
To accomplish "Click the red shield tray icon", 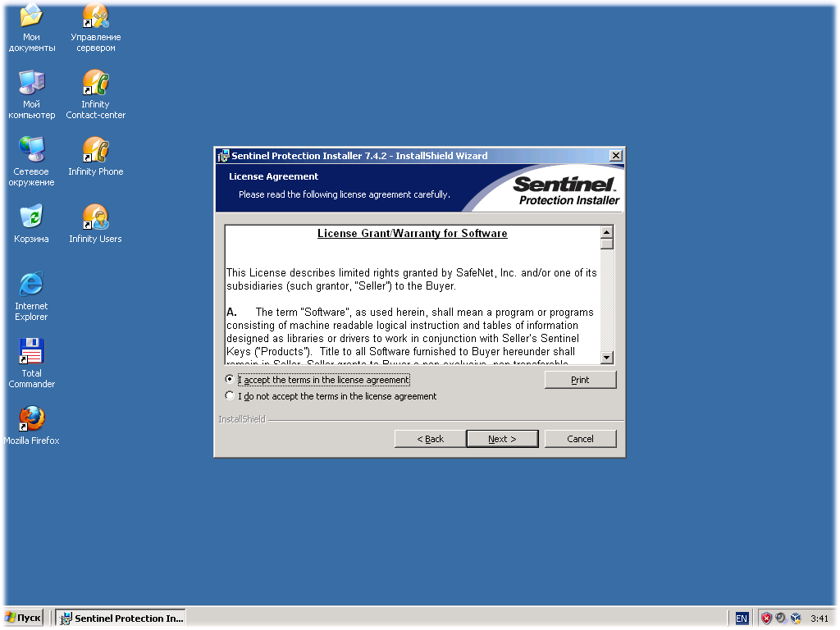I will (x=766, y=619).
